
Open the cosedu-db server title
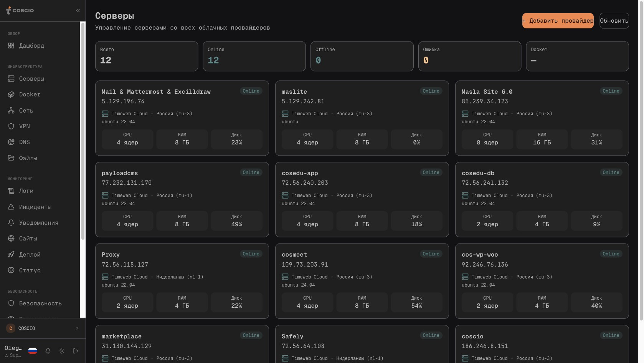tap(478, 173)
